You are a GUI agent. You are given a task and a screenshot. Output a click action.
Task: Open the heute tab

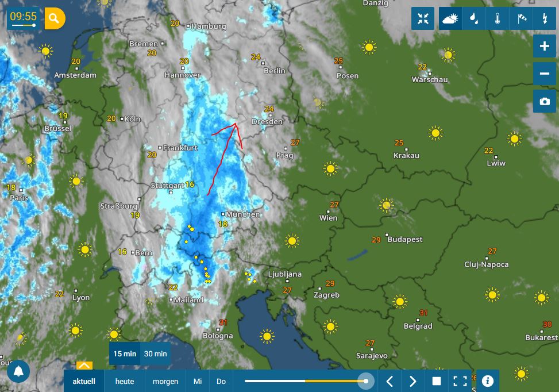click(x=125, y=381)
